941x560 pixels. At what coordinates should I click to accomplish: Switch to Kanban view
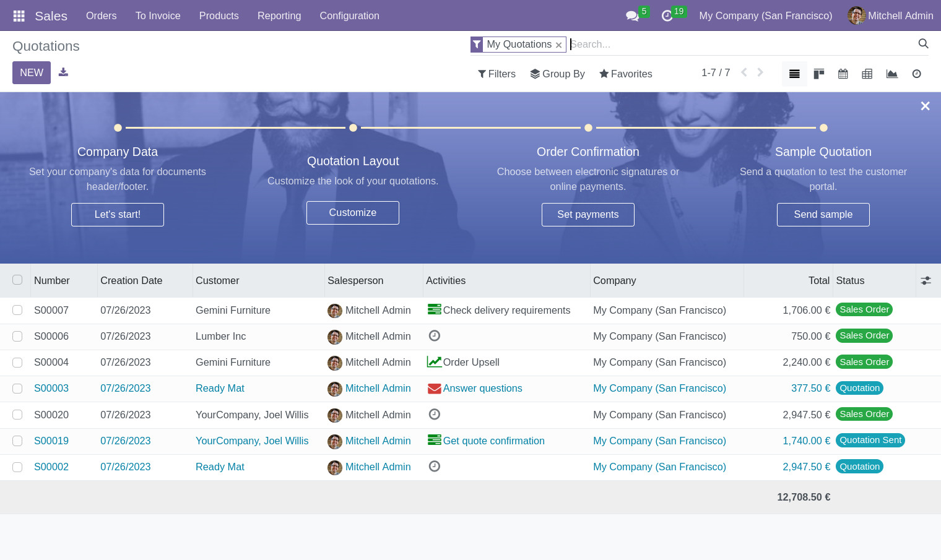pos(818,74)
